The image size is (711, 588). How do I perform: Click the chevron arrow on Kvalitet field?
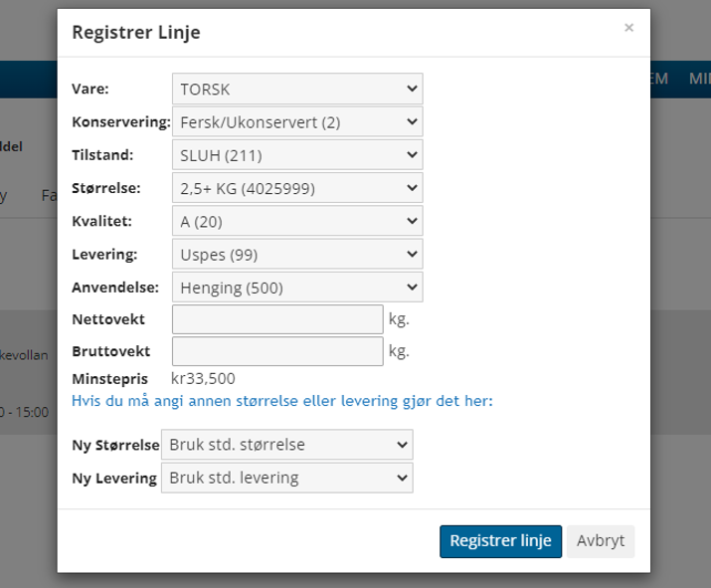pos(412,221)
